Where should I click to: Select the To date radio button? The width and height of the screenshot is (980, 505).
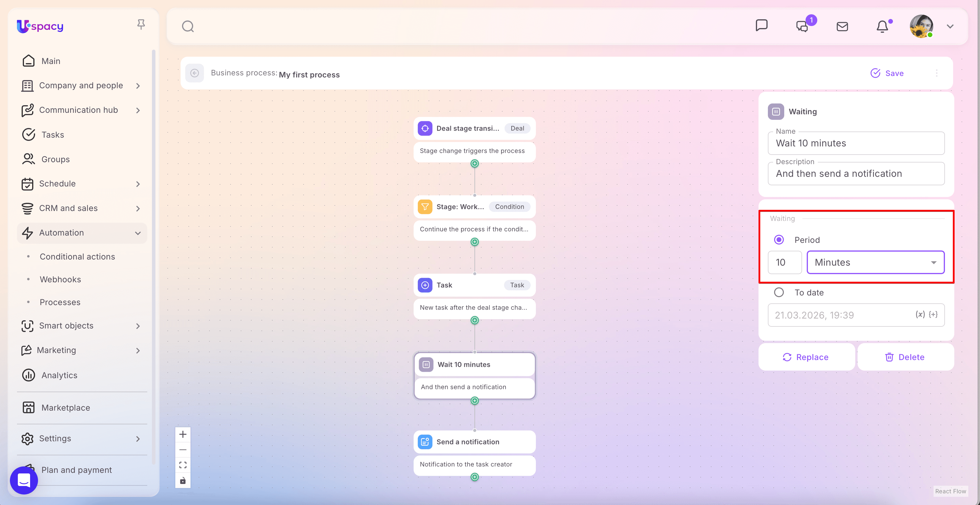pos(779,292)
